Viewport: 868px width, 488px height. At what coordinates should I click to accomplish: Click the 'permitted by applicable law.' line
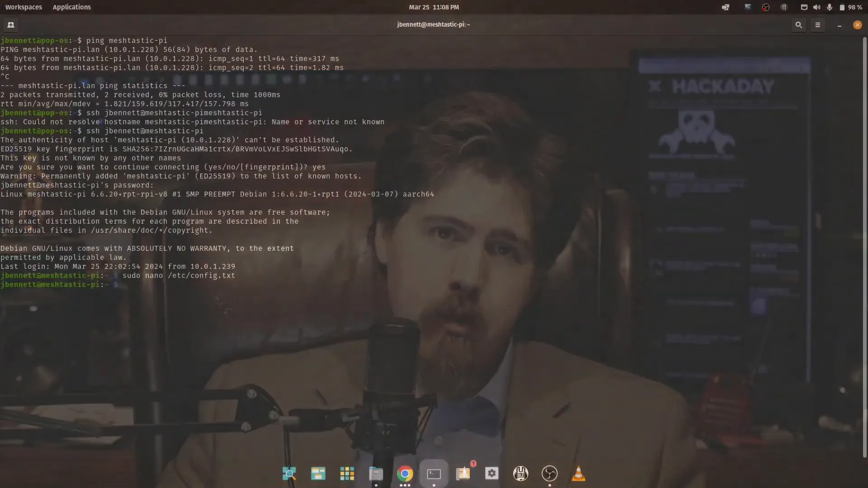(63, 258)
